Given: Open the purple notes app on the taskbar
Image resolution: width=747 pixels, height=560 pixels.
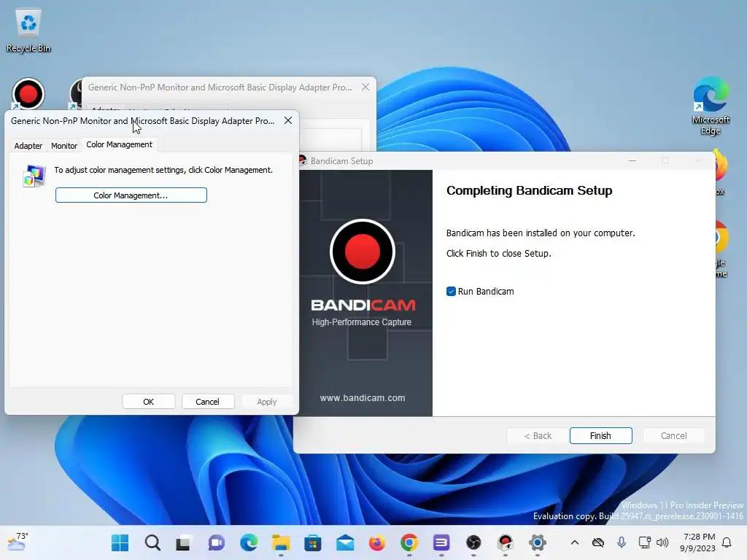Looking at the screenshot, I should [x=441, y=542].
